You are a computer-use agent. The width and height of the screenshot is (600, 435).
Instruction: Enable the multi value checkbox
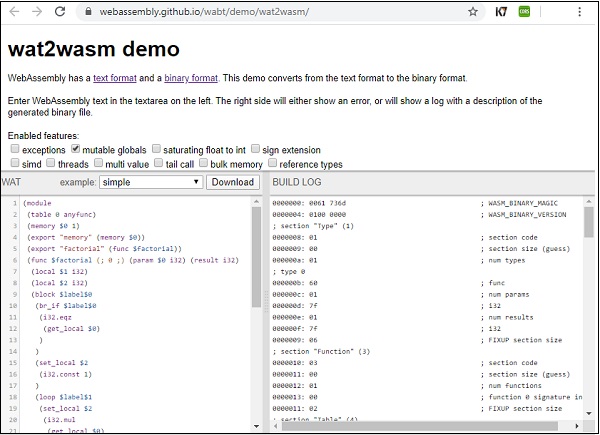point(98,163)
